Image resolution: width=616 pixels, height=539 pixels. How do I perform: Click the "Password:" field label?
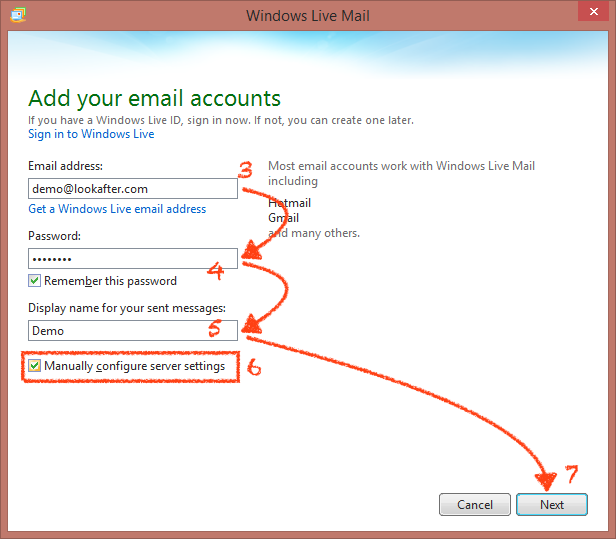(55, 237)
